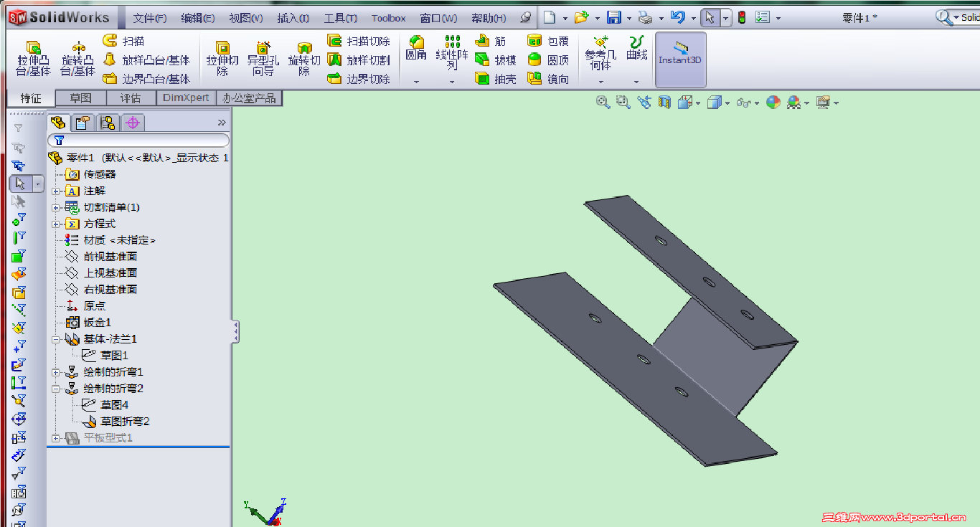Click the Clear All Filters icon

(19, 147)
